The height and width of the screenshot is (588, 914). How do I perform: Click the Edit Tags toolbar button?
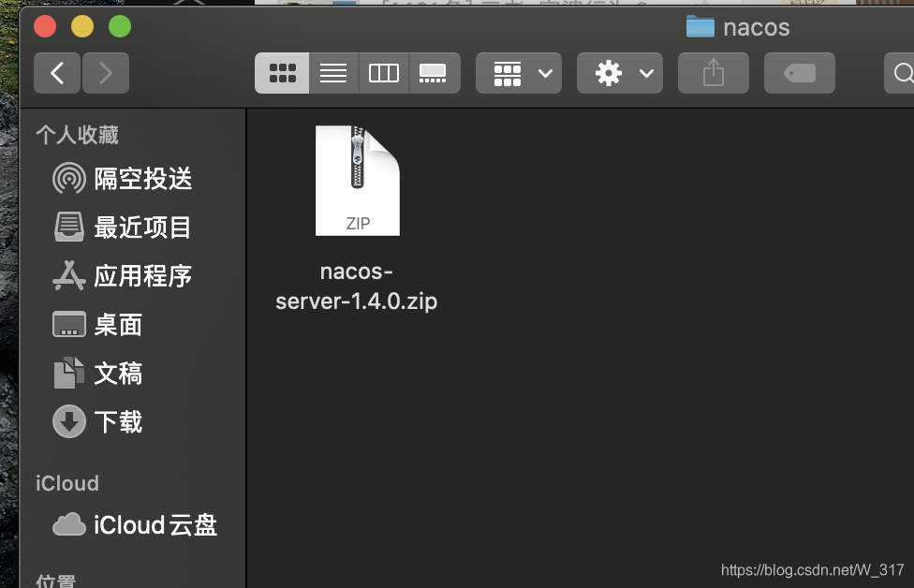(x=800, y=73)
